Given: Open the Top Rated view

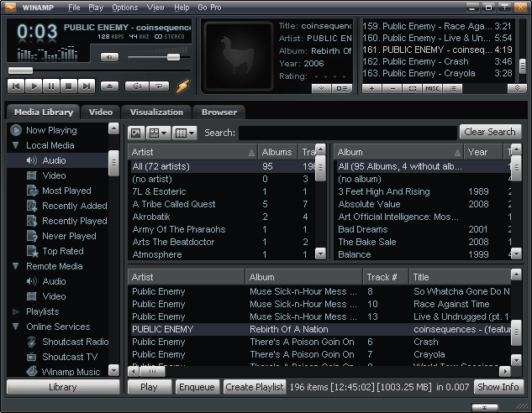Looking at the screenshot, I should coord(63,251).
